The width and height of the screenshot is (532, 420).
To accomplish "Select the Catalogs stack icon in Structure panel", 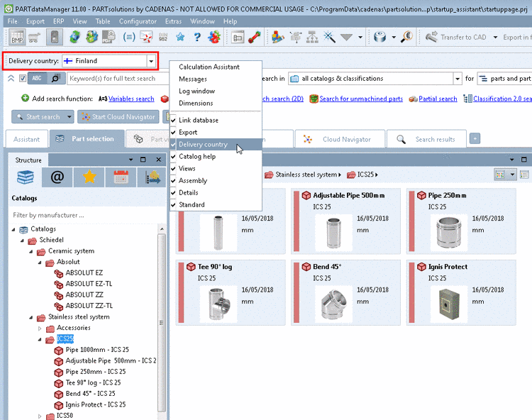I will (26, 177).
